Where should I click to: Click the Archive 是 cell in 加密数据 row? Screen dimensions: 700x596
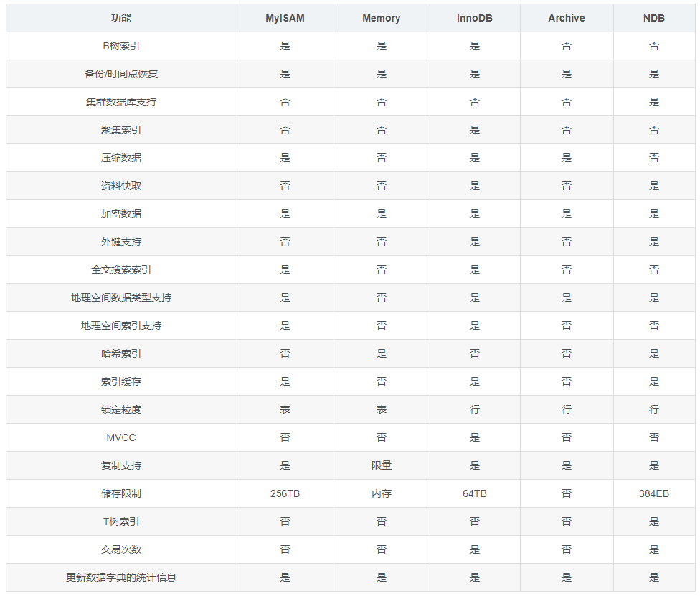click(567, 214)
